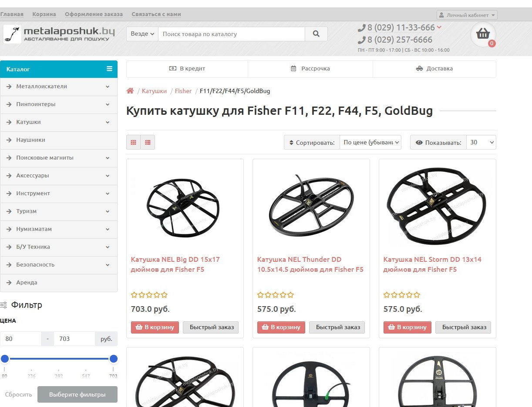Click the minimum price field 80
The width and height of the screenshot is (532, 407).
click(x=20, y=339)
